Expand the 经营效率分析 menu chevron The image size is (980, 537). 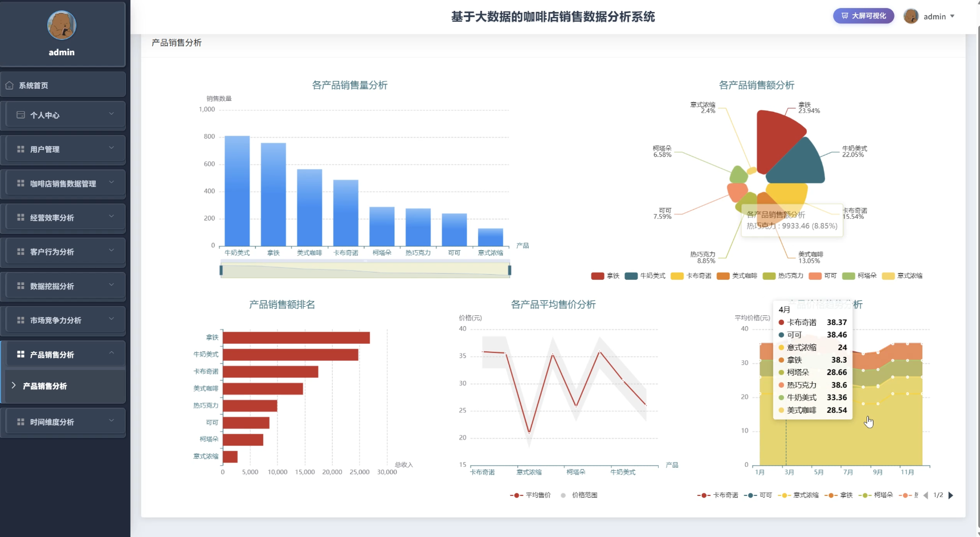click(112, 217)
